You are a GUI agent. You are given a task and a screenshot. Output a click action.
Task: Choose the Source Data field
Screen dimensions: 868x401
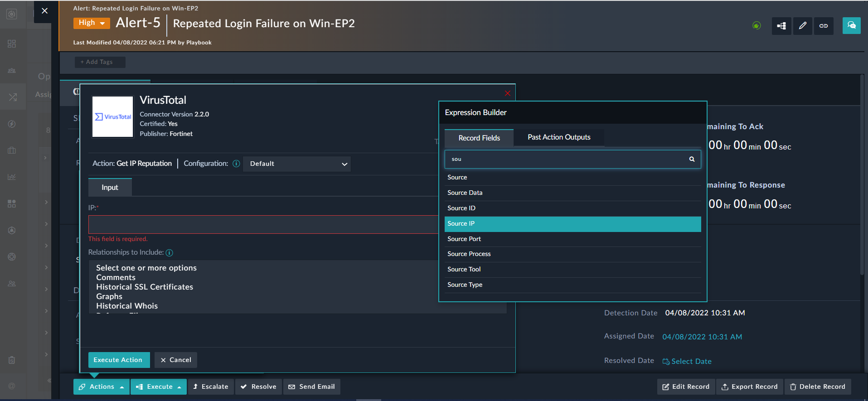pyautogui.click(x=573, y=193)
